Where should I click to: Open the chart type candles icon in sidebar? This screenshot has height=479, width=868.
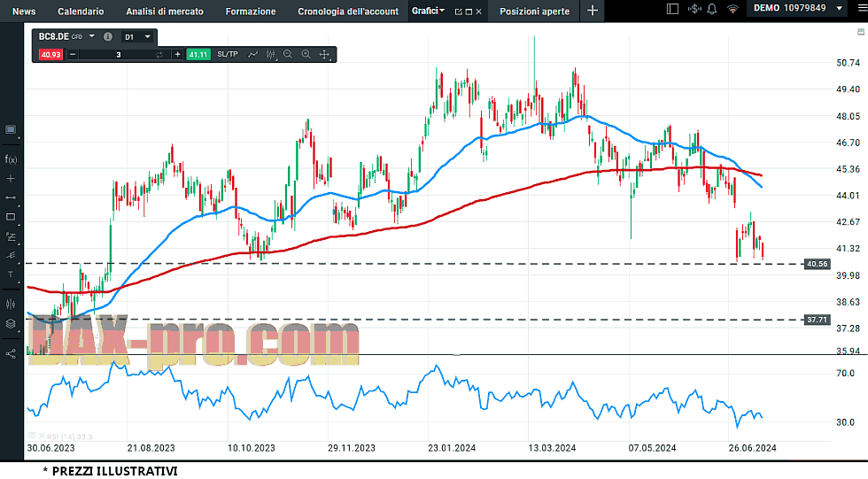[11, 305]
